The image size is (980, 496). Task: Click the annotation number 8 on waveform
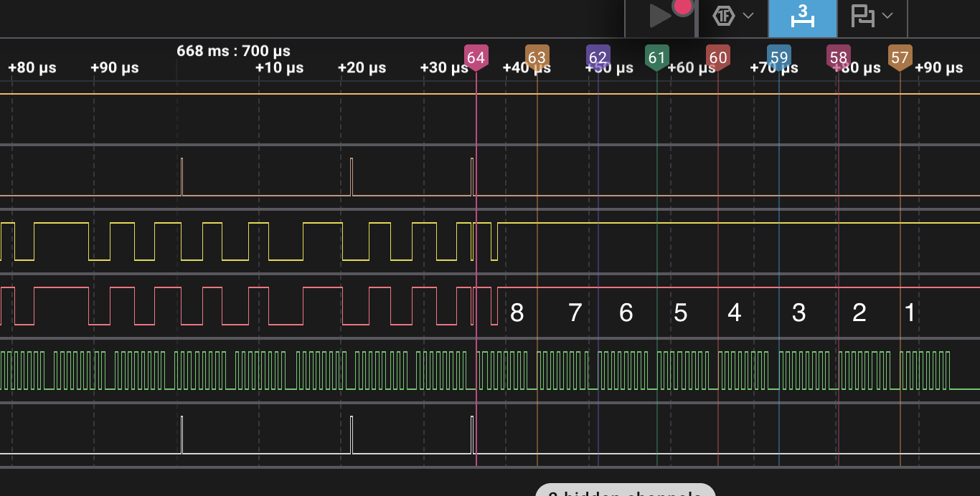click(x=517, y=313)
